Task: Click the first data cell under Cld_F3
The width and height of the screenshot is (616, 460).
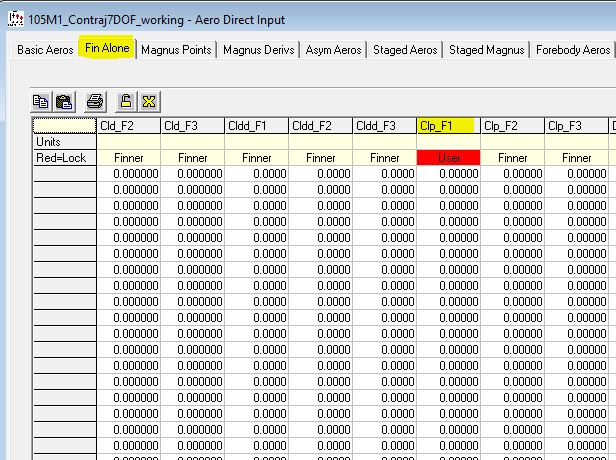Action: pos(192,174)
